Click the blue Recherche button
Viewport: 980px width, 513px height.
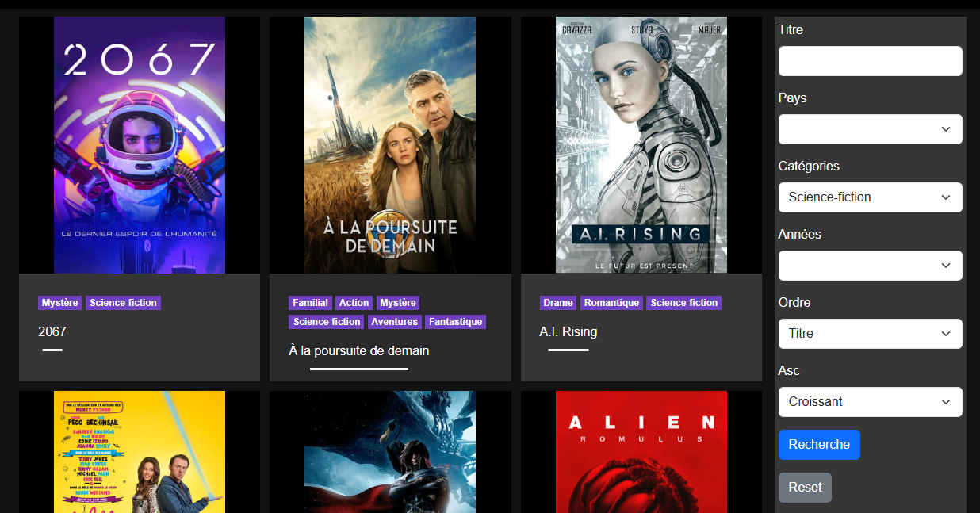819,445
